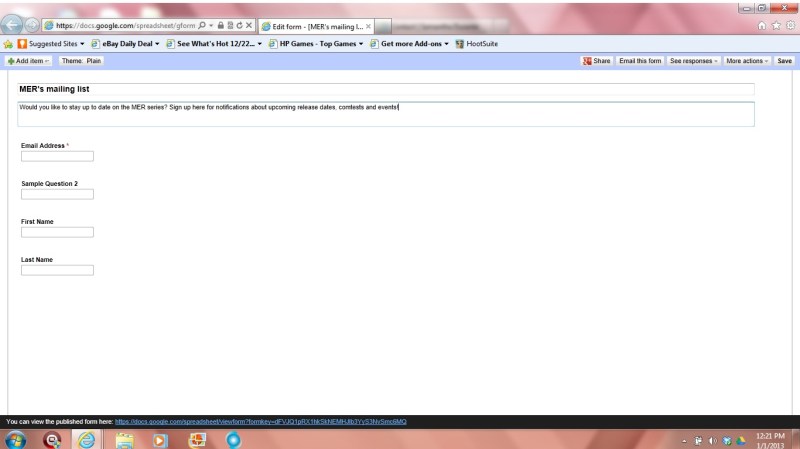The height and width of the screenshot is (449, 800).
Task: Click the Windows Start button
Action: pos(17,439)
